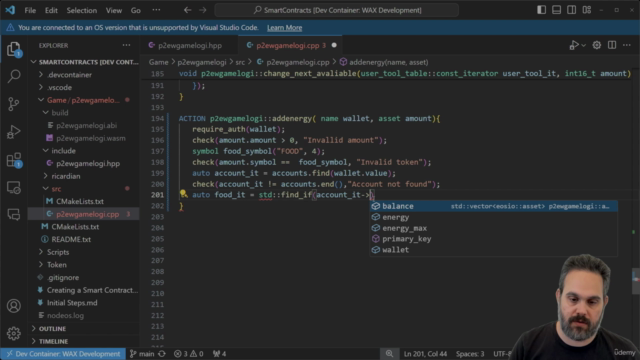This screenshot has height=360, width=640.
Task: Open the Search view
Action: (14, 76)
